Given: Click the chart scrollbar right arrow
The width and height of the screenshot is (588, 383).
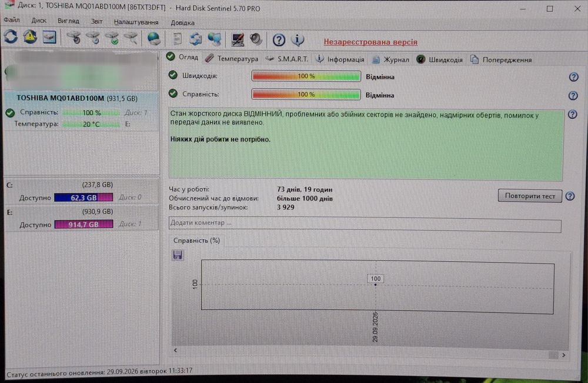Looking at the screenshot, I should pyautogui.click(x=564, y=355).
